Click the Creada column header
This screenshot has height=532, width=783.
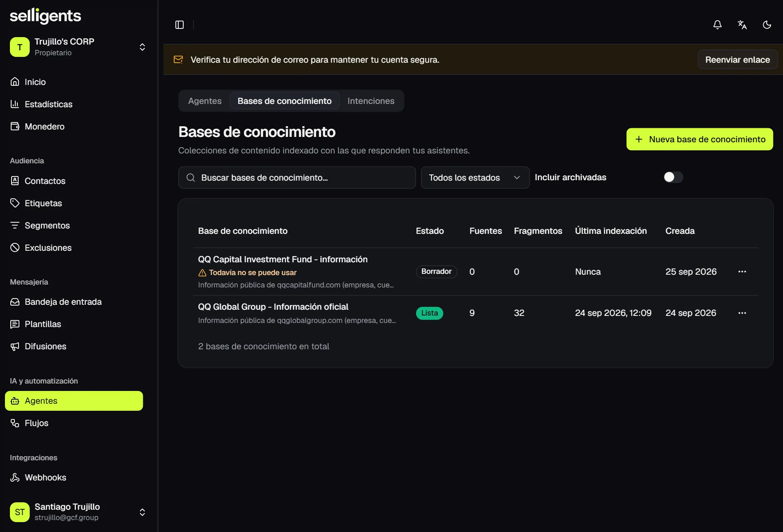coord(680,231)
